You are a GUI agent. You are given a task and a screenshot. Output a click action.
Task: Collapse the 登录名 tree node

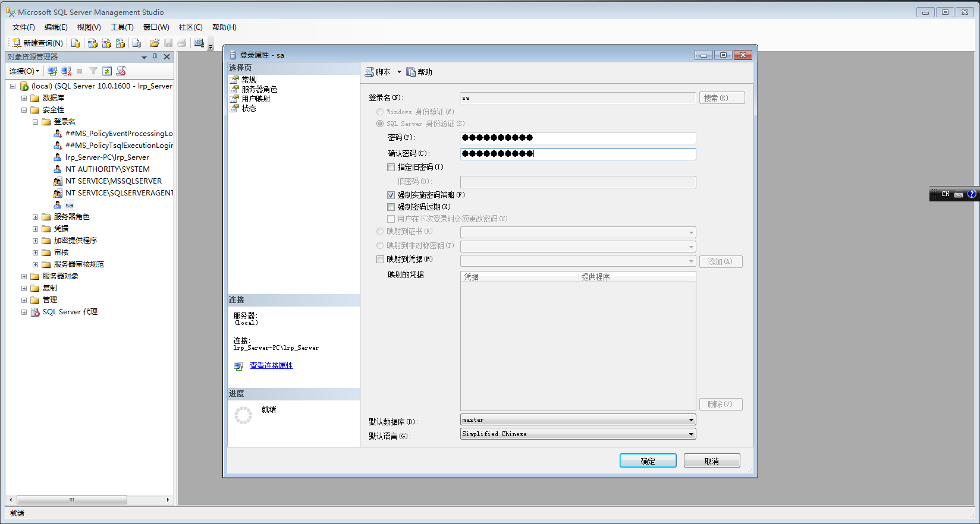pyautogui.click(x=35, y=122)
